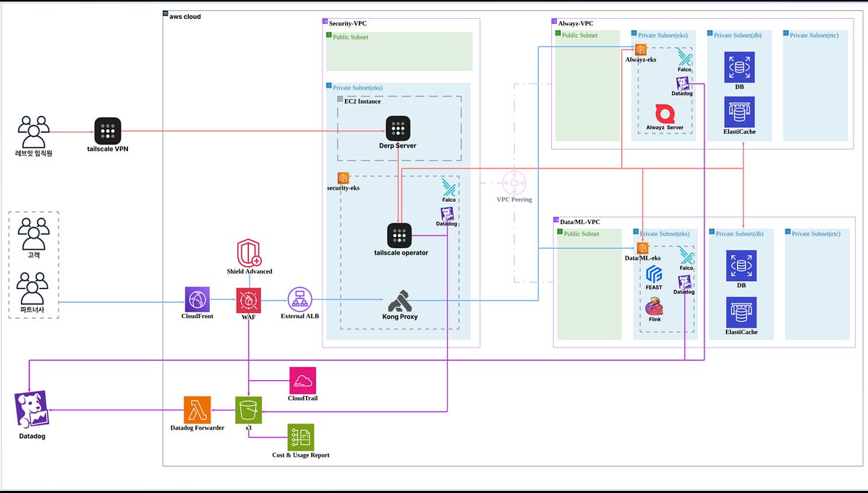868x493 pixels.
Task: Select the ElastiCache icon in Data/ML-VPC
Action: pyautogui.click(x=741, y=311)
